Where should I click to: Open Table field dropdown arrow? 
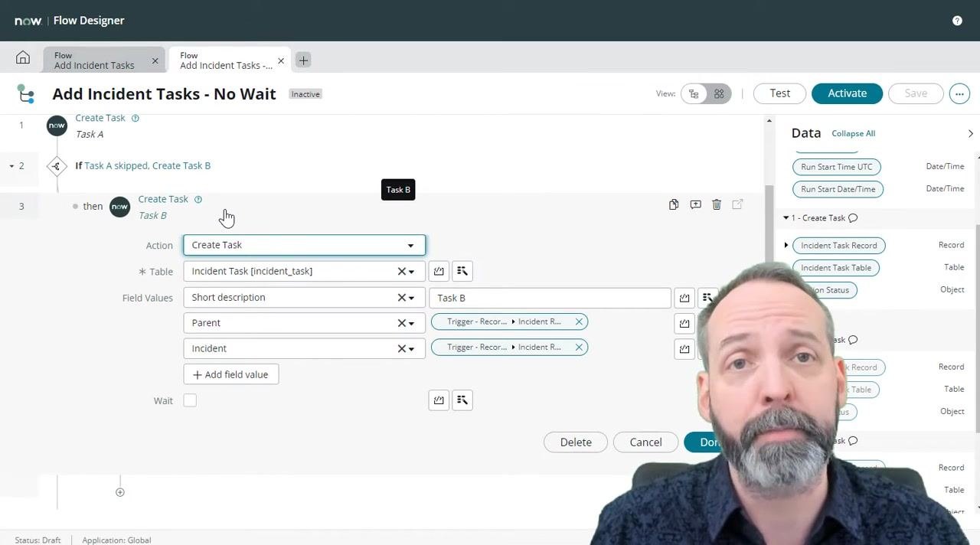click(x=412, y=272)
